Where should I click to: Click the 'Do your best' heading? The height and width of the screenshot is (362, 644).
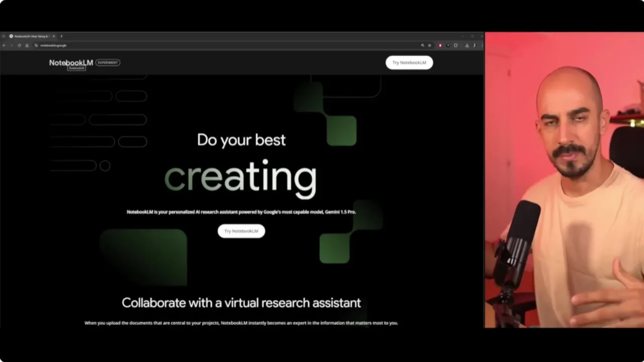coord(241,139)
